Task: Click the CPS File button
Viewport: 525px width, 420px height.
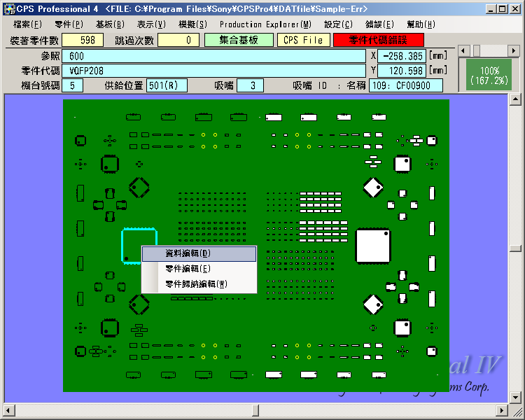Action: click(x=303, y=40)
